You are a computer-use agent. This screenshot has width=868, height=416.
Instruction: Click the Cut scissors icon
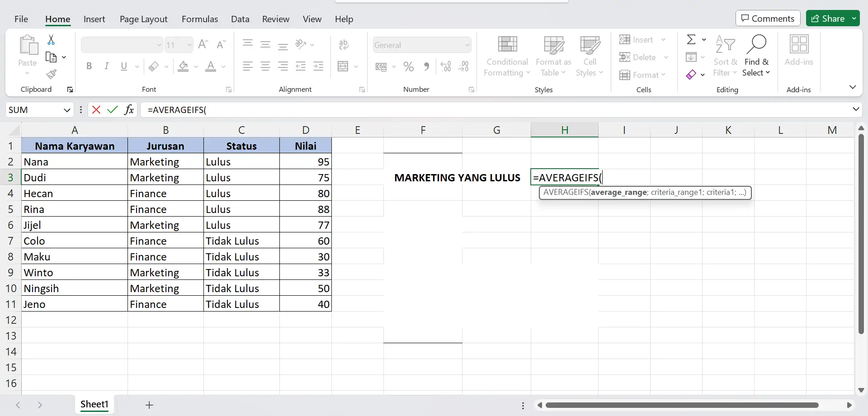tap(51, 40)
